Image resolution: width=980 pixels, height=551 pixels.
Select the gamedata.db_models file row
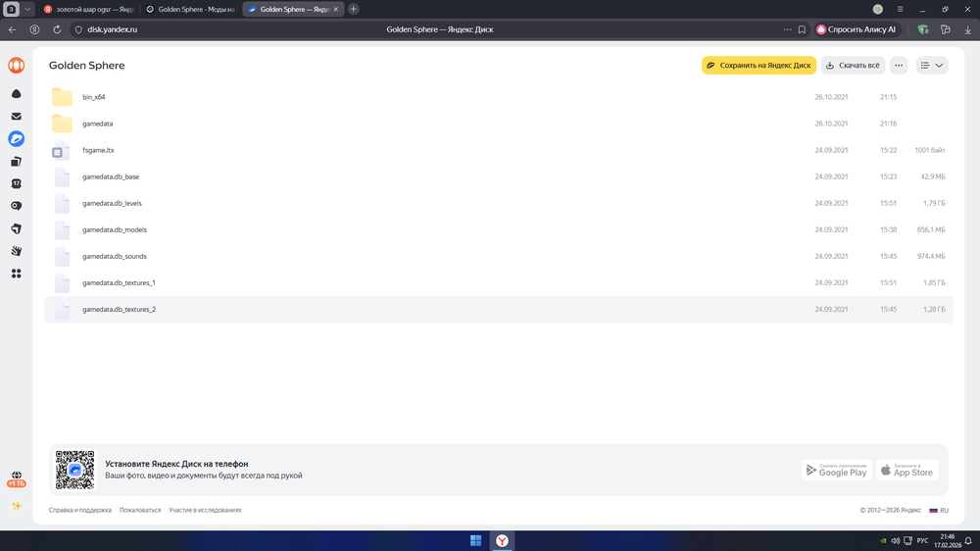[x=498, y=229]
